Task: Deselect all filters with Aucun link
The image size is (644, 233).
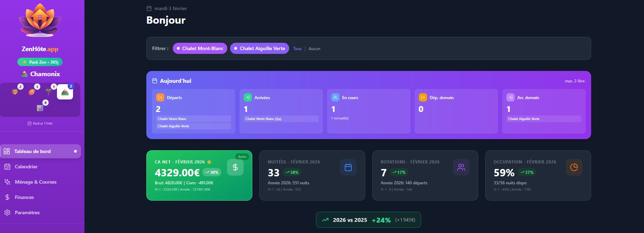Action: (314, 49)
